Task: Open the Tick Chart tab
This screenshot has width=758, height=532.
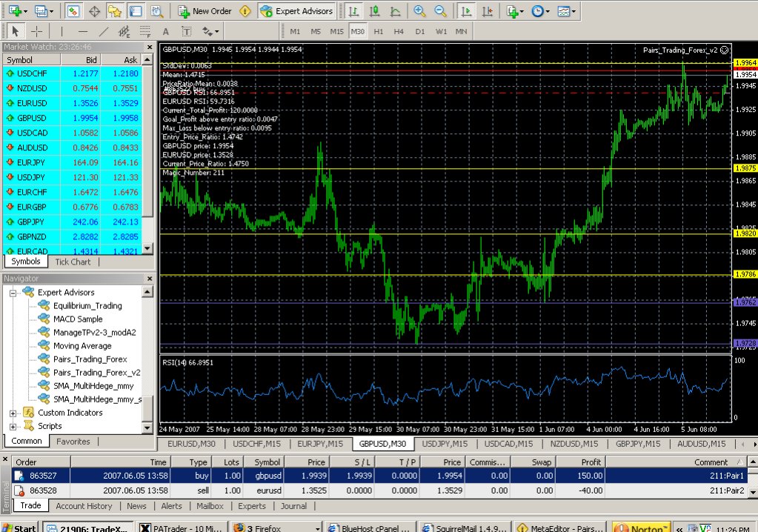Action: coord(73,262)
